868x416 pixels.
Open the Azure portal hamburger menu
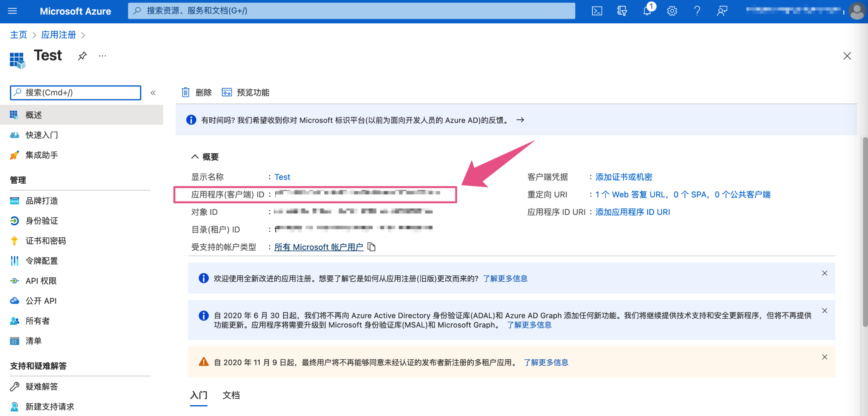click(13, 11)
